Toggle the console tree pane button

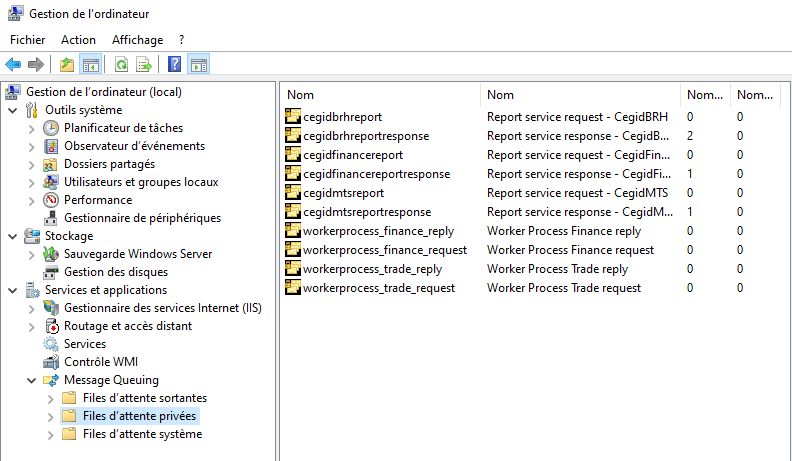click(x=90, y=65)
